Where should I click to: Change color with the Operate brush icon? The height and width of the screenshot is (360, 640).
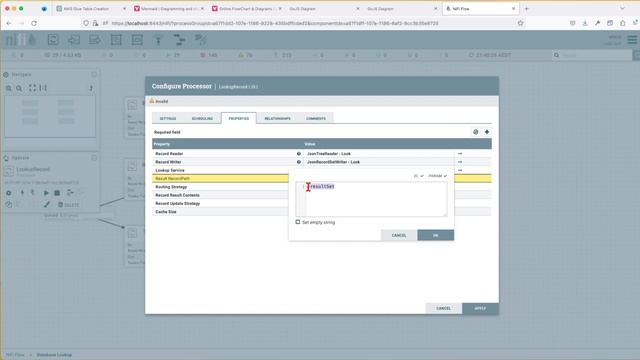47,204
